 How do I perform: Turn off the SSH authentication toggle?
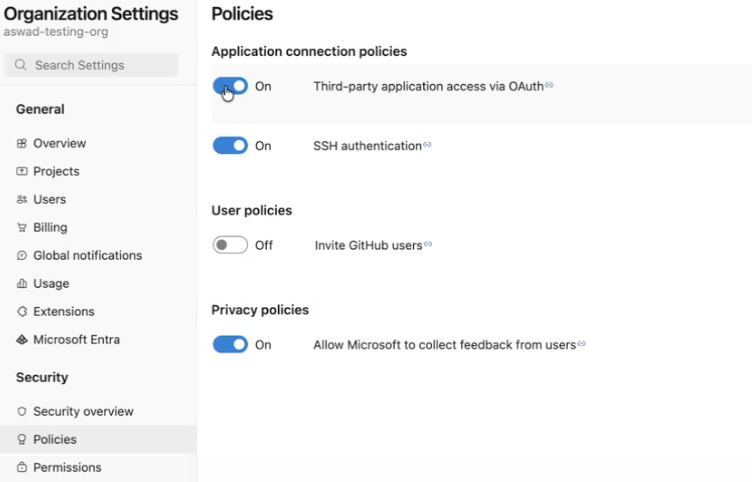[230, 145]
